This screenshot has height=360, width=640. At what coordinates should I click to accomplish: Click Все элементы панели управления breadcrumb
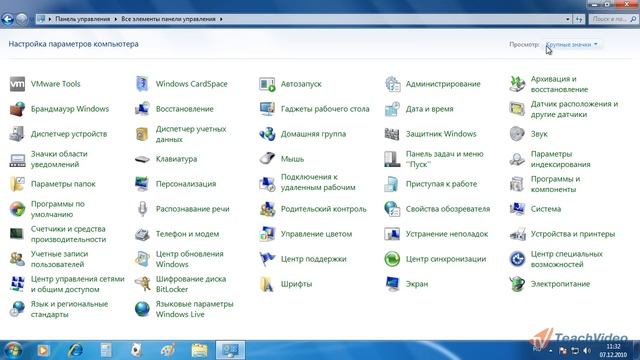pos(168,19)
